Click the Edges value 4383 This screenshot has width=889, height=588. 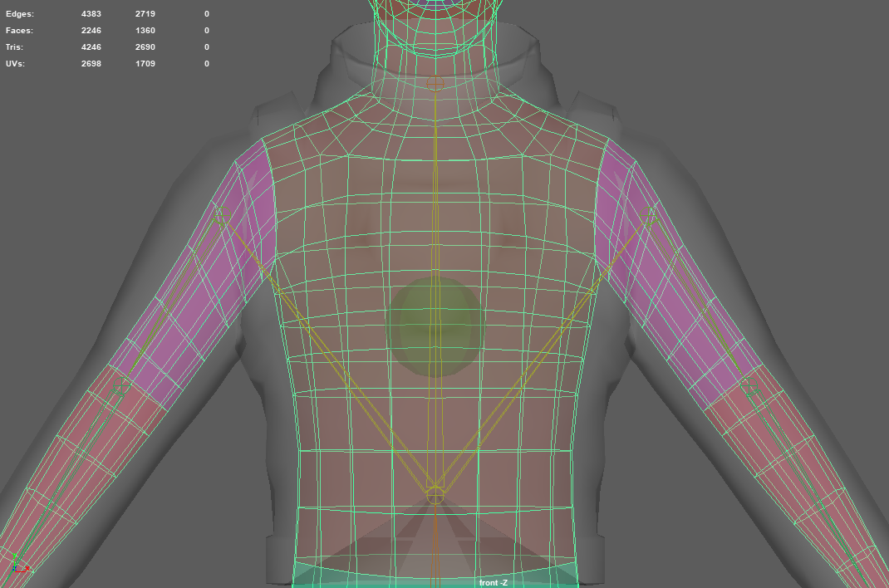(91, 13)
